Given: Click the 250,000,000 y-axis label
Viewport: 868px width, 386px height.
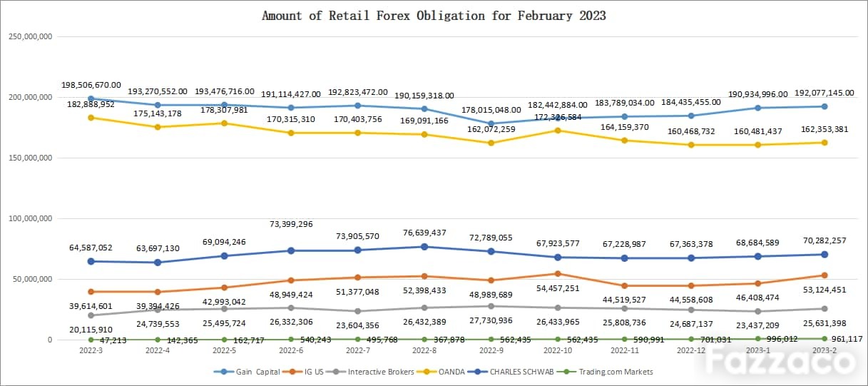Looking at the screenshot, I should pos(29,36).
